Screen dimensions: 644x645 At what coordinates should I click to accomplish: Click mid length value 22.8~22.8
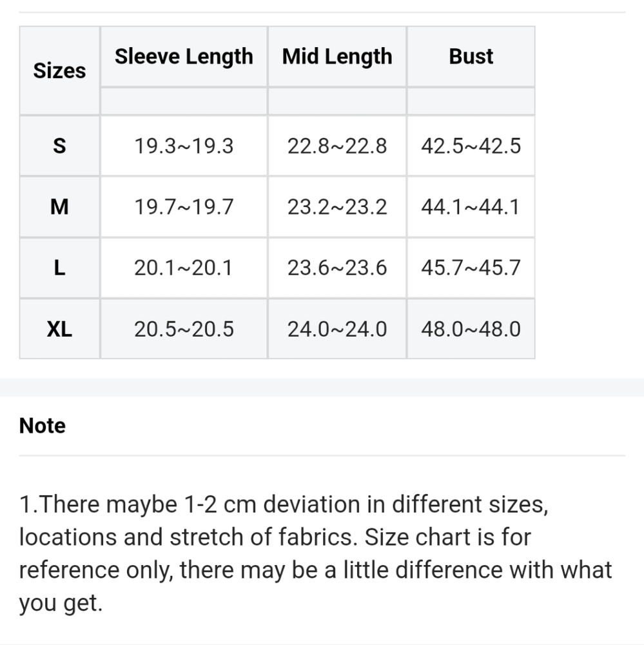(x=337, y=146)
